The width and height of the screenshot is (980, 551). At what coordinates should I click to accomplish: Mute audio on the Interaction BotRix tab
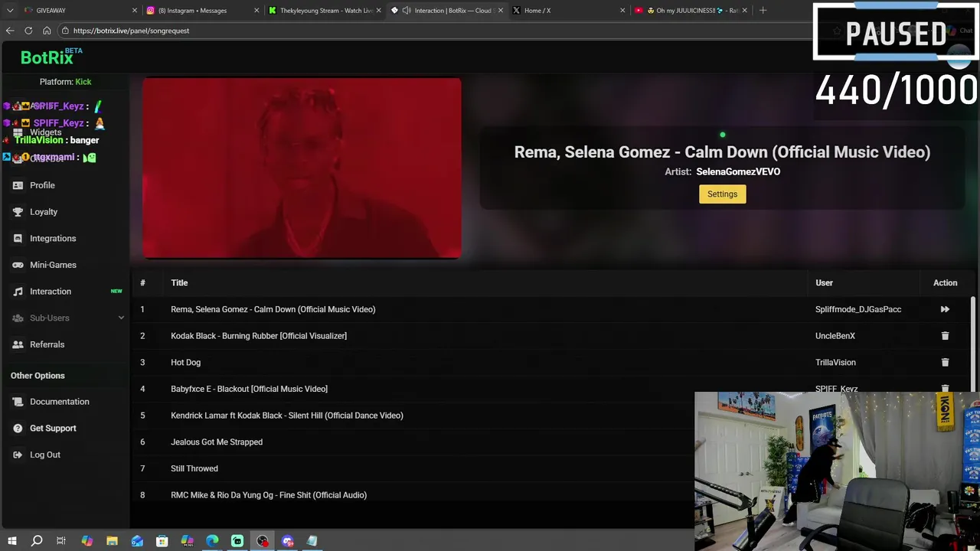[x=407, y=11]
